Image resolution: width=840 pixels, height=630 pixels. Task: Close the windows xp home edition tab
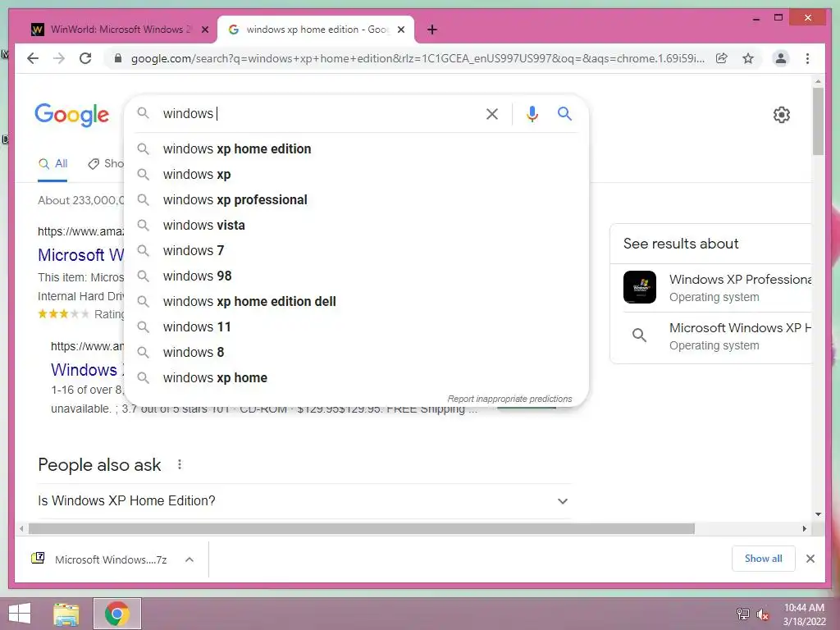(401, 30)
